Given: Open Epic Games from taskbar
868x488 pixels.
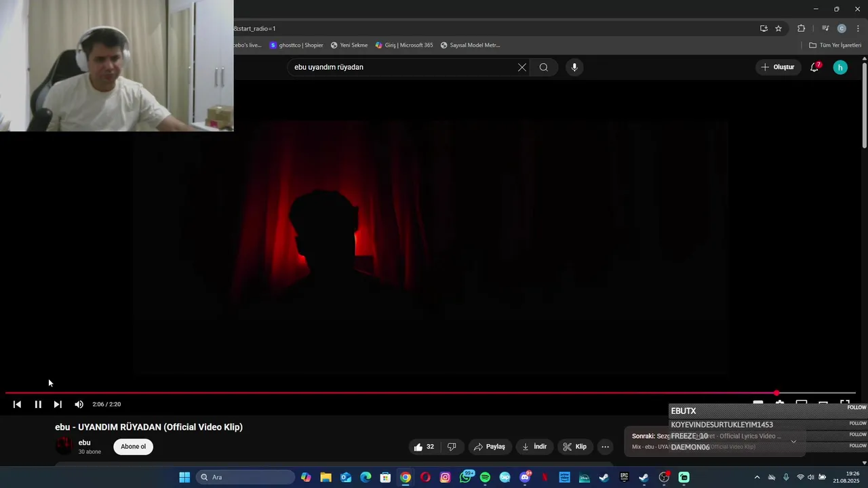Looking at the screenshot, I should (x=624, y=477).
